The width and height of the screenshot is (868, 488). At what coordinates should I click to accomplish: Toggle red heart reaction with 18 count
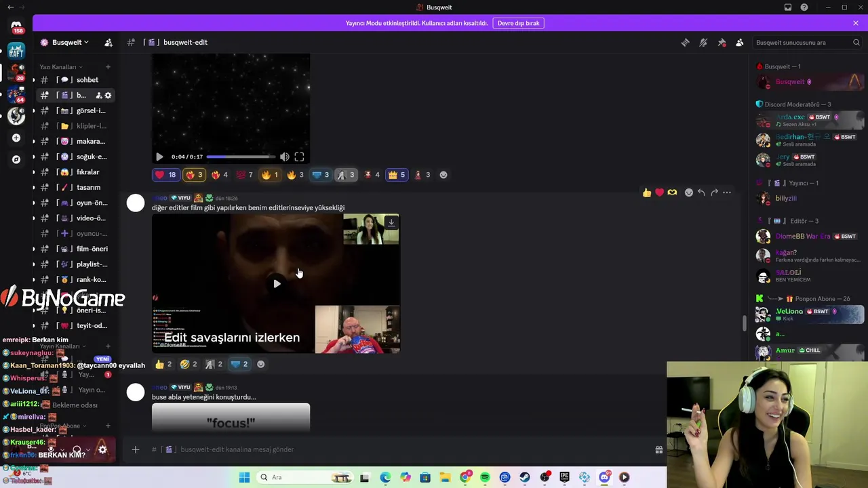(165, 175)
